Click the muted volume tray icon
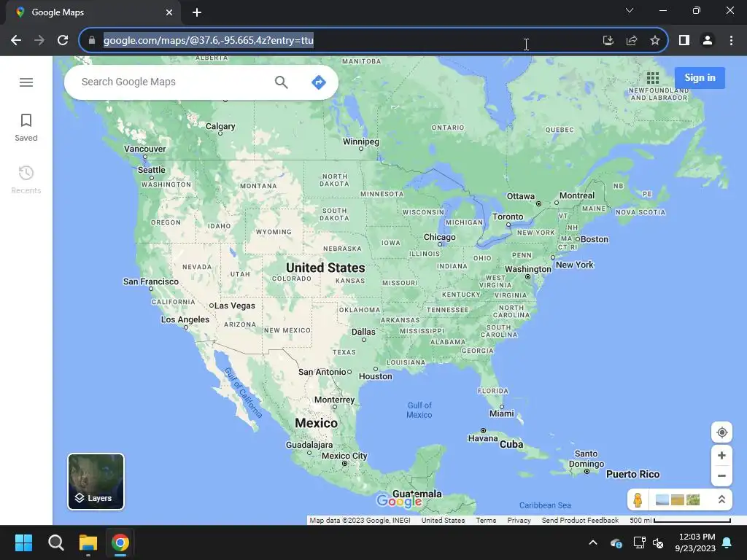 pyautogui.click(x=658, y=542)
